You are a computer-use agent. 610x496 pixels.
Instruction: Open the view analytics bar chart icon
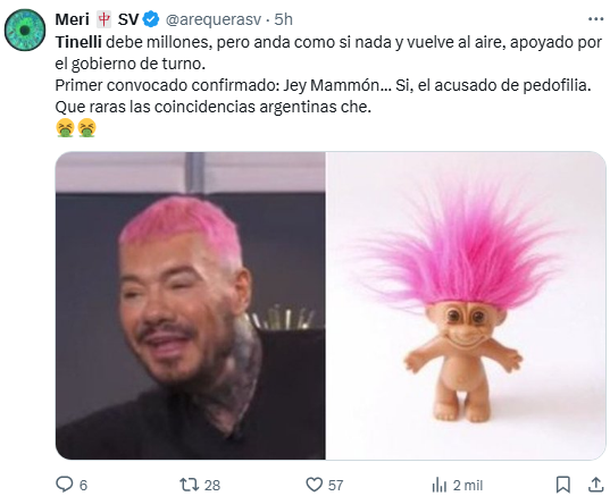(x=439, y=485)
